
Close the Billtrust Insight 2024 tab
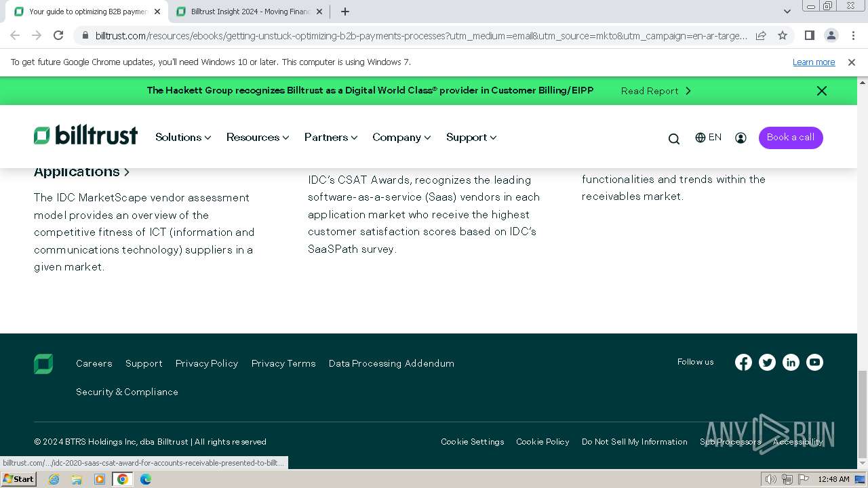[319, 12]
